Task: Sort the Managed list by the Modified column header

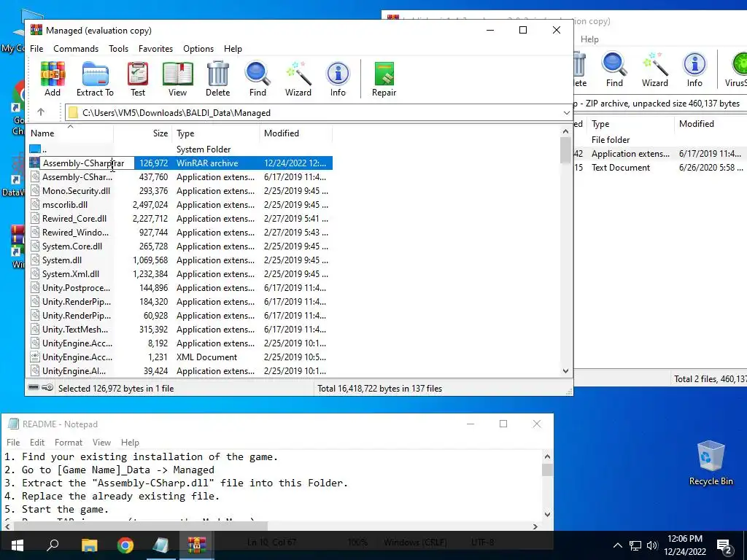Action: (x=296, y=133)
